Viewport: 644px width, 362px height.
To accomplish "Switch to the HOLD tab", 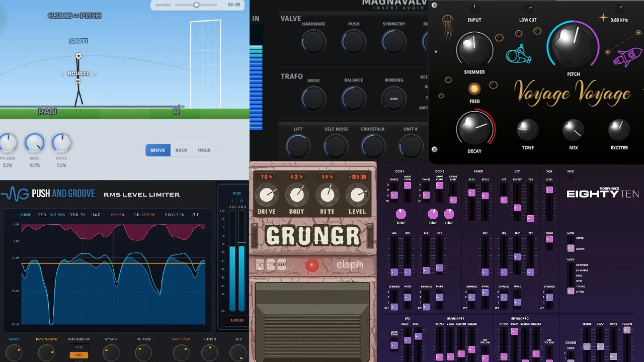I will pos(204,150).
